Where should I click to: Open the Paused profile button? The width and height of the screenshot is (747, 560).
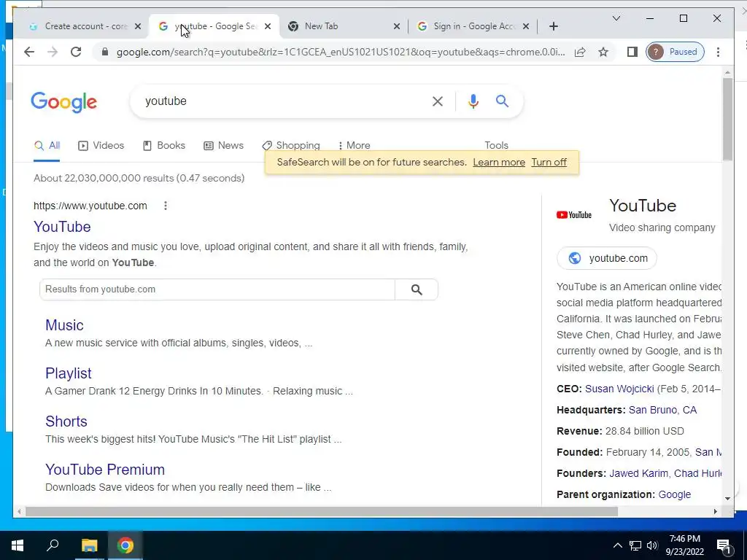[675, 52]
